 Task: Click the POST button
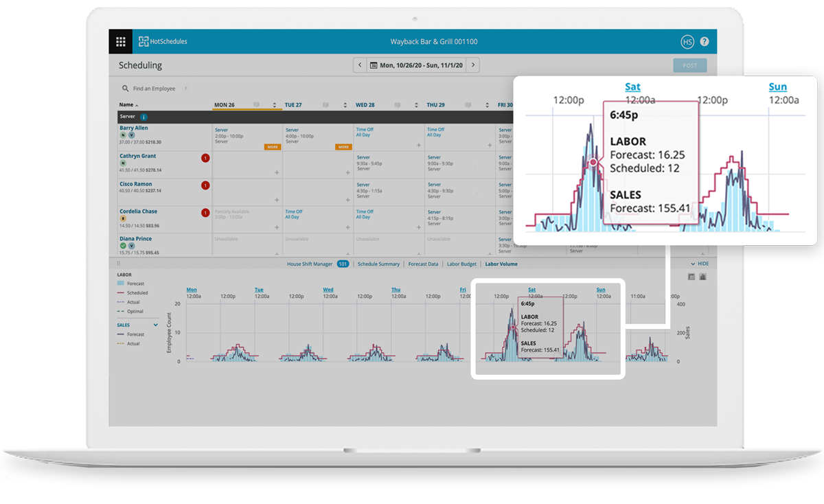pyautogui.click(x=689, y=65)
